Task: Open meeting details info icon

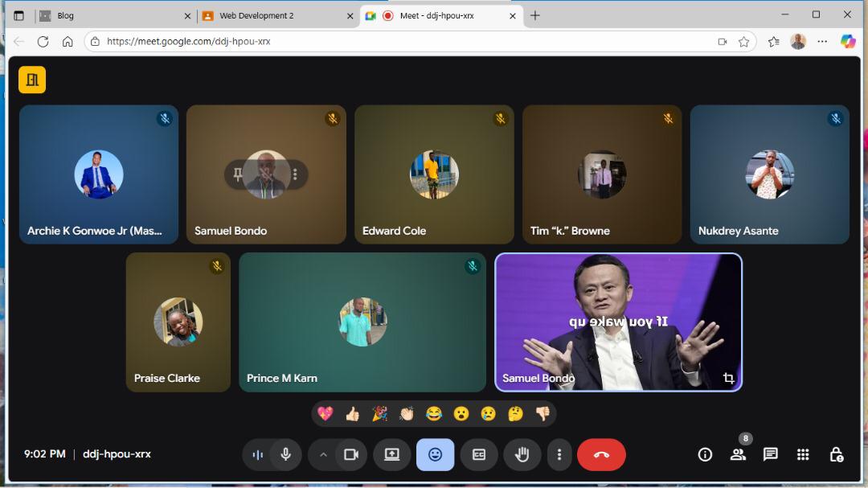Action: point(705,455)
